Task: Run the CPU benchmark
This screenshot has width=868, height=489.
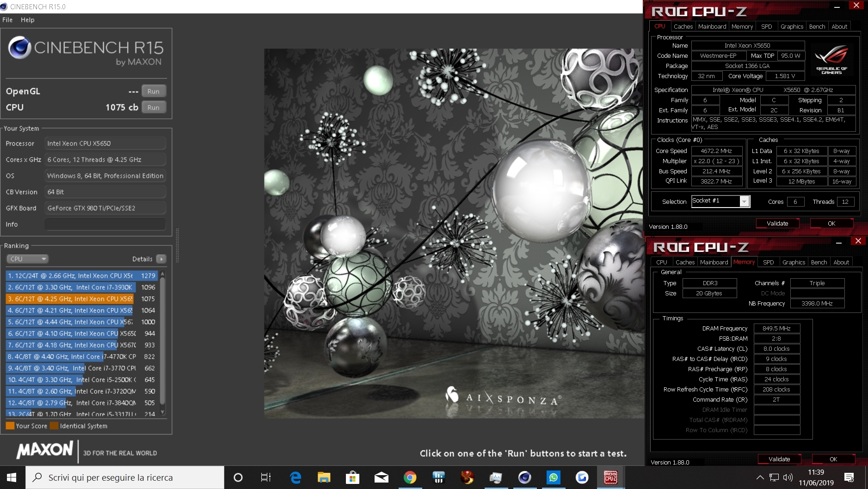Action: pos(154,107)
